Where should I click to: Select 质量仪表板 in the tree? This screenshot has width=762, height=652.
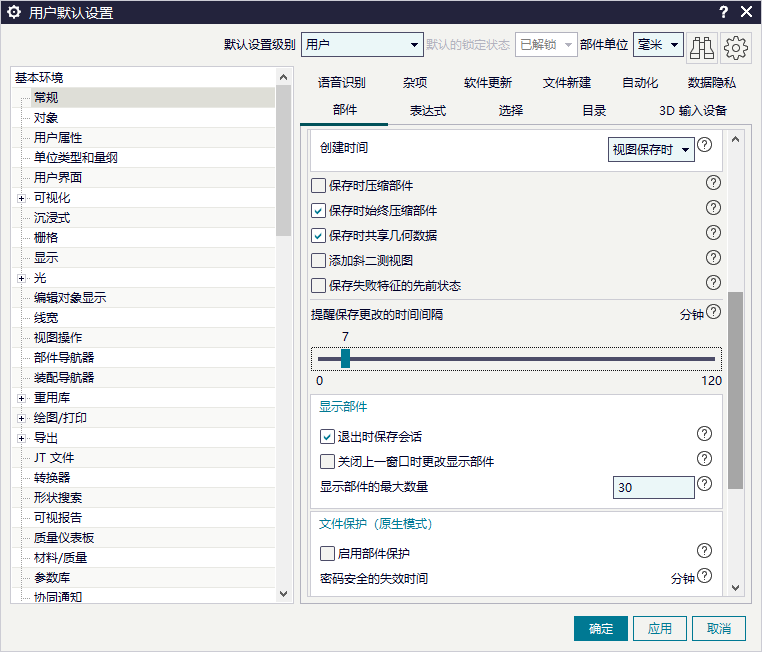click(x=64, y=538)
